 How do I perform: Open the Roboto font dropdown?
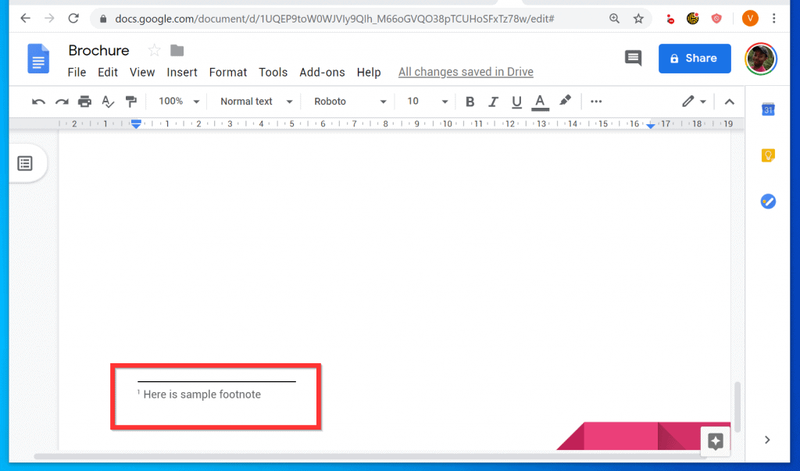pos(349,102)
